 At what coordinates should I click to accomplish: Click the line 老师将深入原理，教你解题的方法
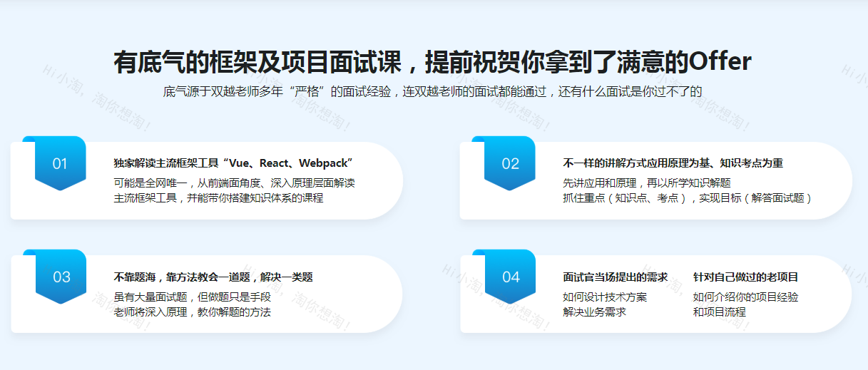[x=193, y=312]
